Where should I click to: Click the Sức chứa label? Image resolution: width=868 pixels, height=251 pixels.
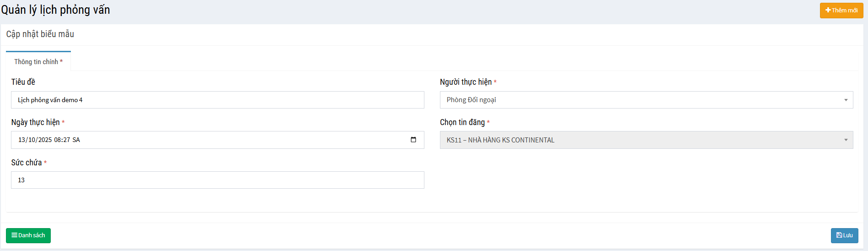pyautogui.click(x=27, y=163)
